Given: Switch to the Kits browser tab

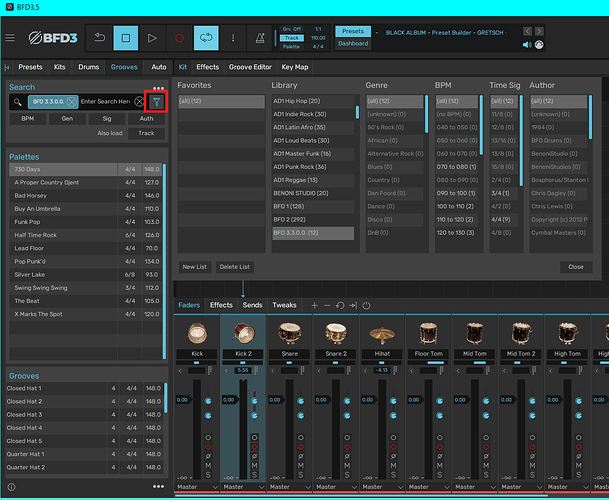Looking at the screenshot, I should (x=59, y=67).
